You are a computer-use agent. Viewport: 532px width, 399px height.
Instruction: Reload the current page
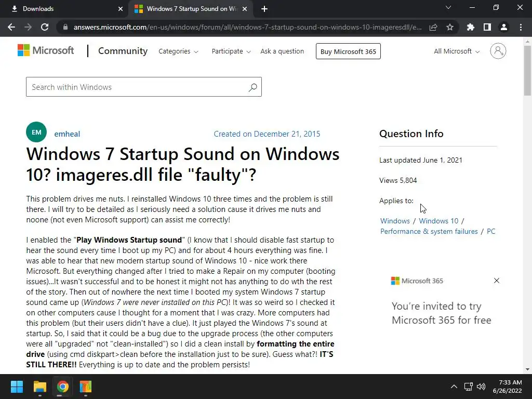click(45, 27)
